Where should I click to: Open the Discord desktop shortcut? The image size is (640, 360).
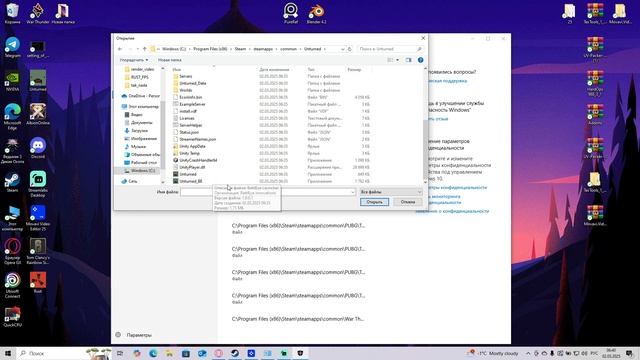[x=38, y=148]
